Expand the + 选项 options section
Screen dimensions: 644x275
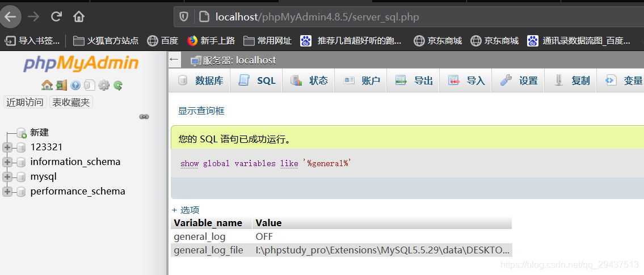coord(186,210)
